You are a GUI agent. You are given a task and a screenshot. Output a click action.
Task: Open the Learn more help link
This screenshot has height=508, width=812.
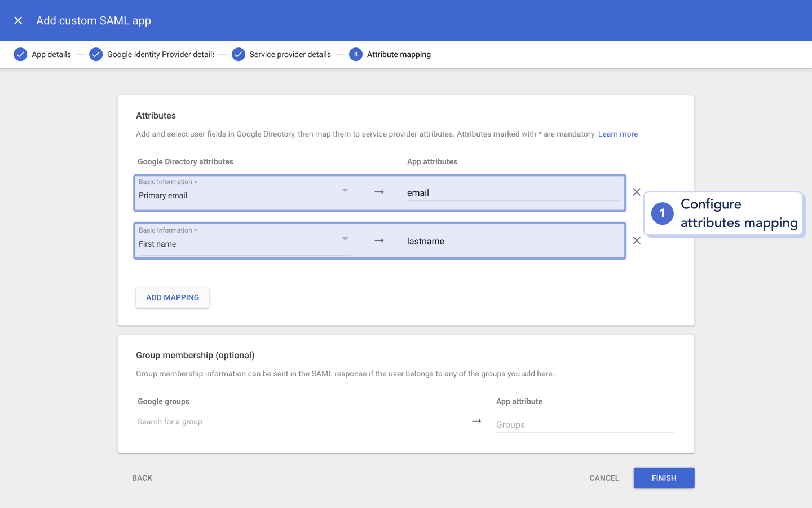[618, 134]
